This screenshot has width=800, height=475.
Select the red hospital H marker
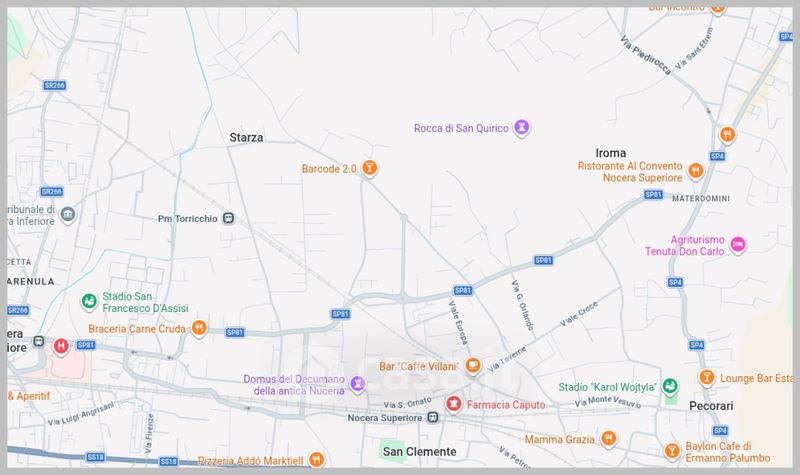(x=61, y=346)
